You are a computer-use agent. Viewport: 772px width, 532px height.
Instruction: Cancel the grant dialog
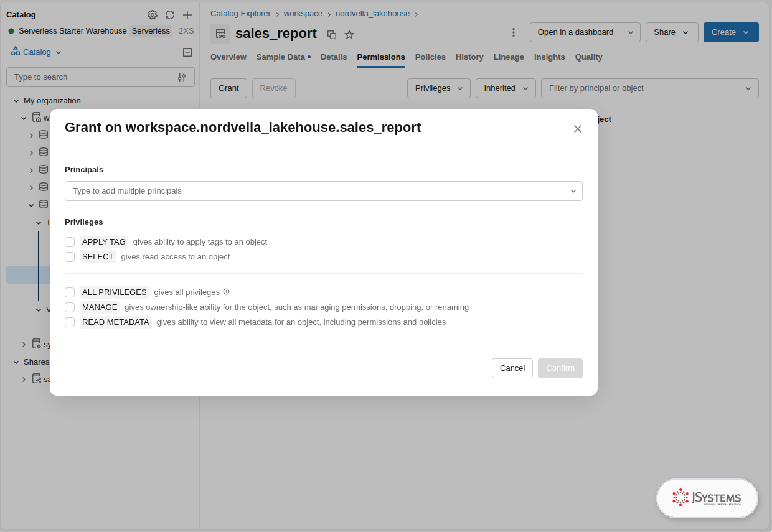pyautogui.click(x=512, y=368)
